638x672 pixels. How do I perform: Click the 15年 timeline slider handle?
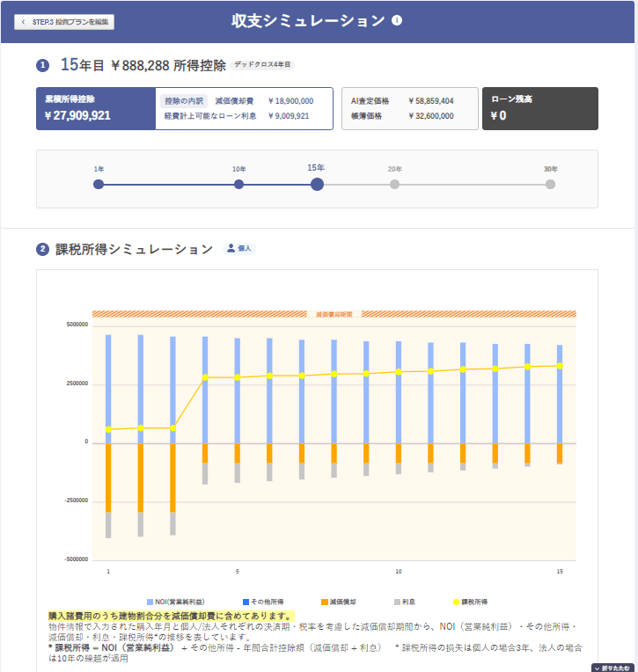coord(317,184)
